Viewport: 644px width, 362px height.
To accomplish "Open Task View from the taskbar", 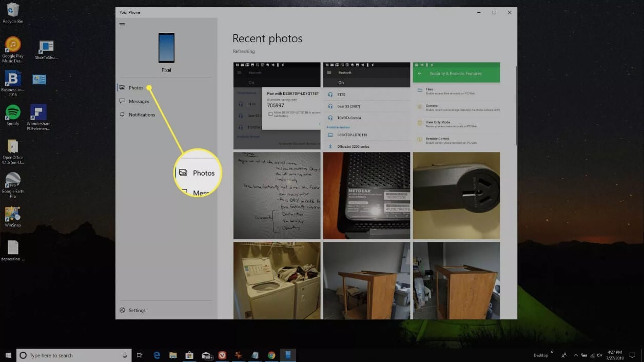I will click(x=140, y=355).
